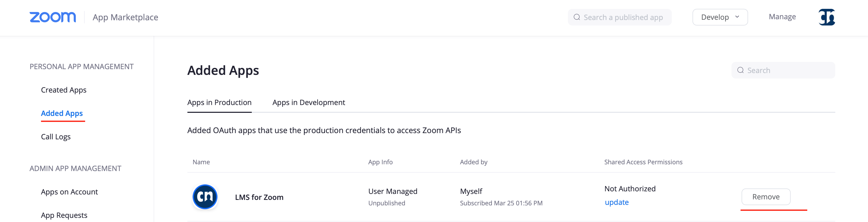The width and height of the screenshot is (868, 222).
Task: Click ADMIN APP MANAGEMENT section label
Action: click(x=75, y=169)
